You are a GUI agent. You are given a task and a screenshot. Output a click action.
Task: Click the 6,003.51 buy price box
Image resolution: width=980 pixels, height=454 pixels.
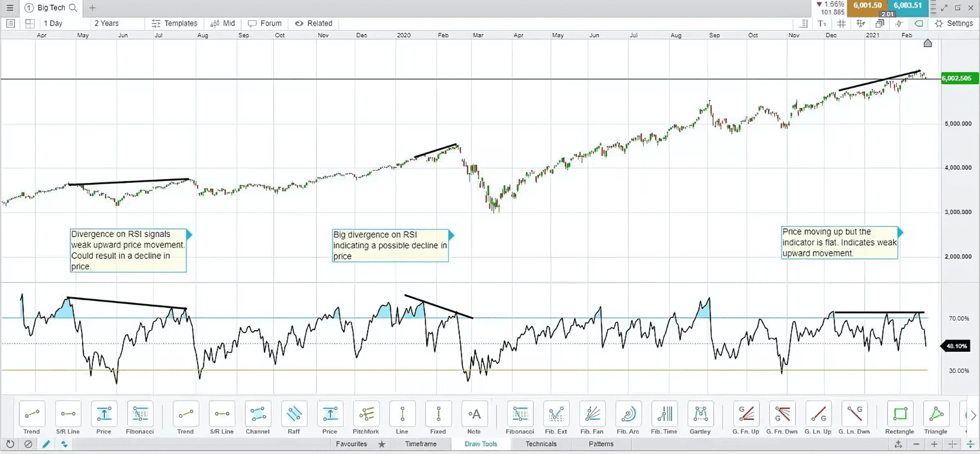[908, 6]
